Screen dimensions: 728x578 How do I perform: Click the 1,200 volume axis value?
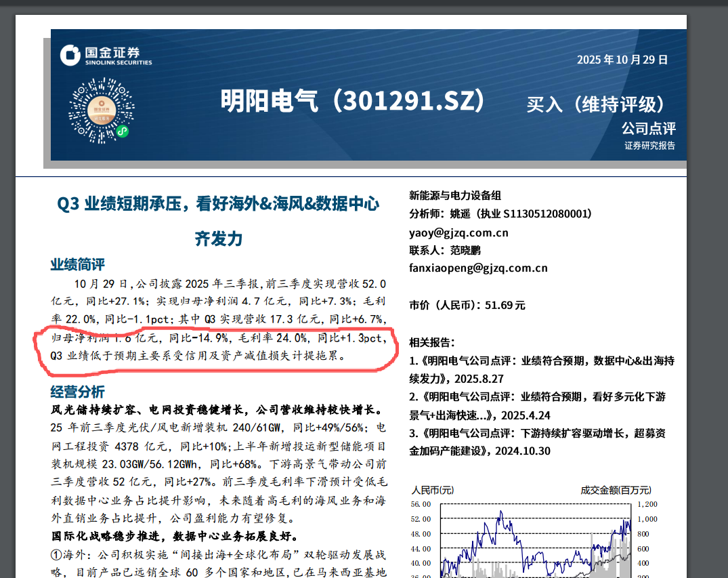pos(647,504)
